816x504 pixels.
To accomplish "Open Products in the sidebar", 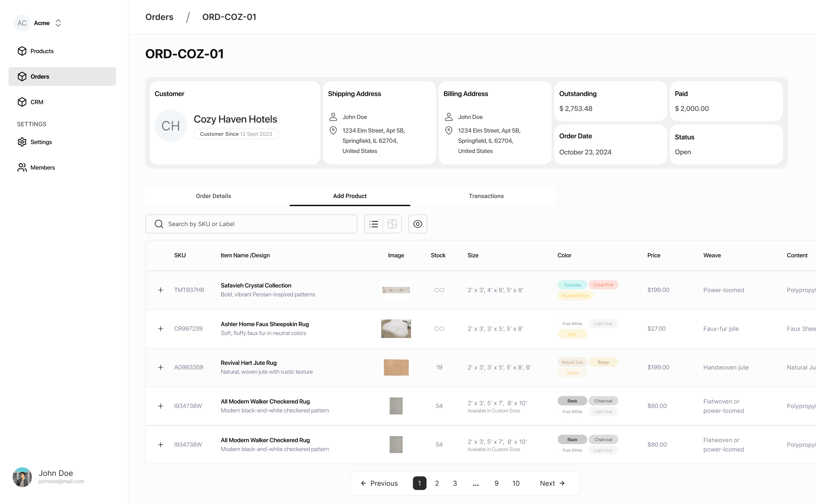I will 42,51.
